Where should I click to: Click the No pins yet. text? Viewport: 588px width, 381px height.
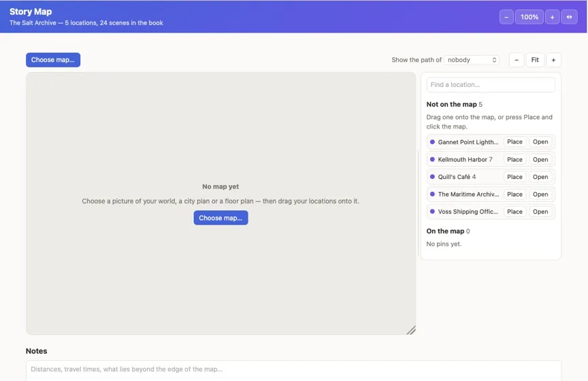click(444, 244)
